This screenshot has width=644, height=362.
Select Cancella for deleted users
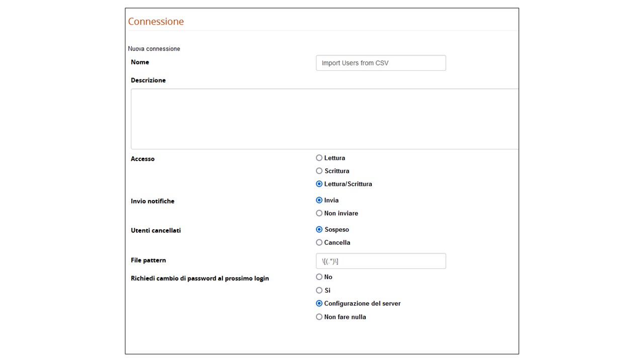coord(319,242)
